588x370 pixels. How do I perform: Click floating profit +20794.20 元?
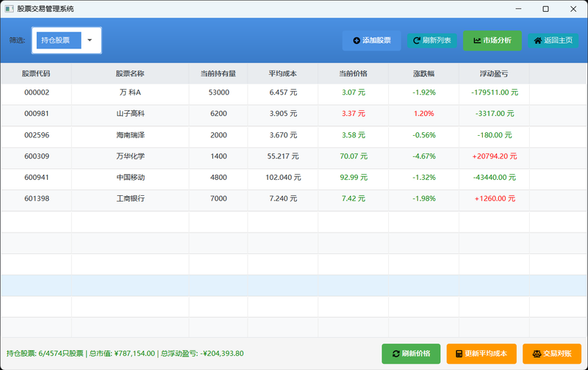point(494,156)
